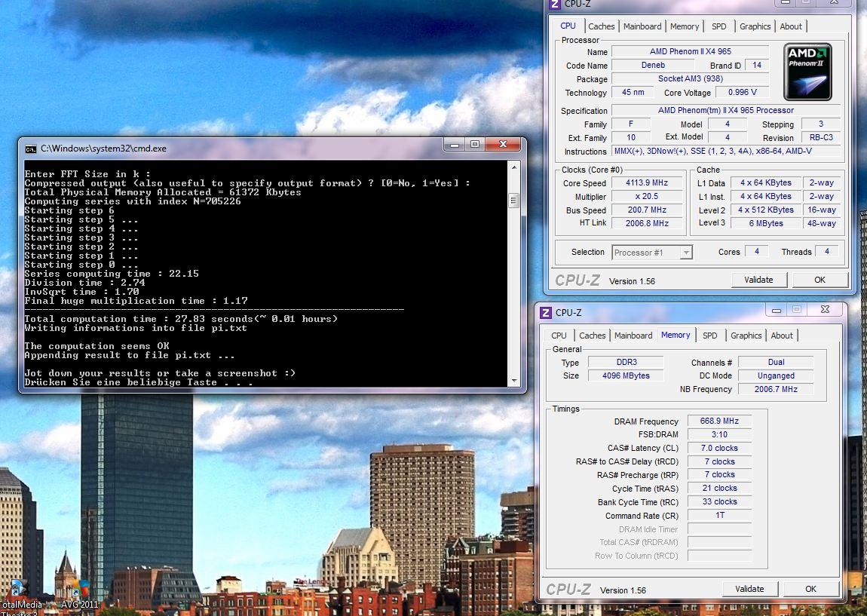Click the Instructions field listing MMX(+), 3DNow!
The image size is (867, 616).
727,152
